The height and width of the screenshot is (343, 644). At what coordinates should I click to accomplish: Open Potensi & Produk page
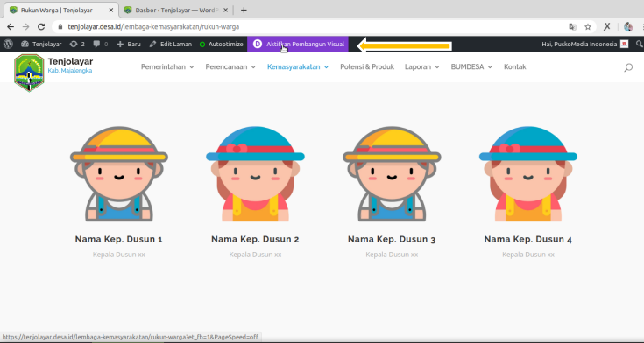tap(367, 66)
